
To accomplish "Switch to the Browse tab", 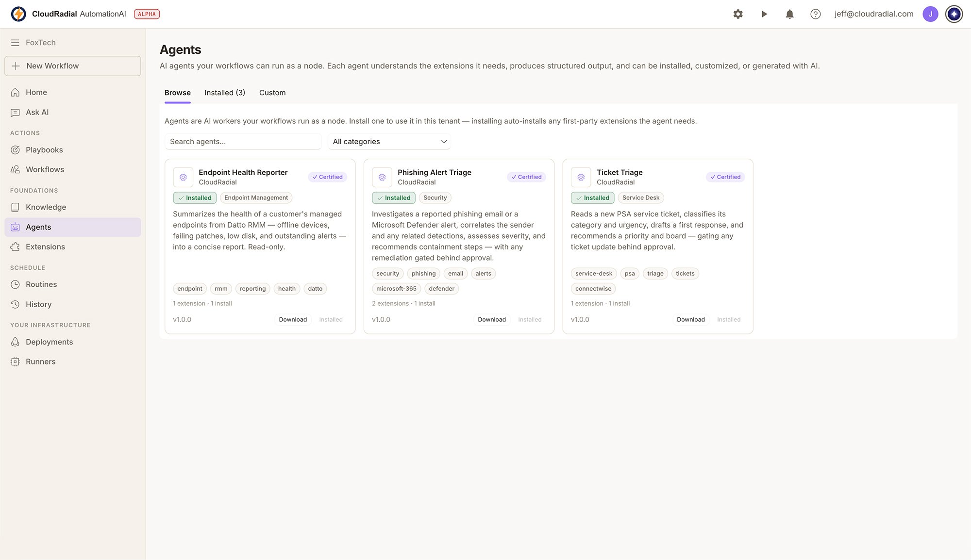I will tap(178, 93).
